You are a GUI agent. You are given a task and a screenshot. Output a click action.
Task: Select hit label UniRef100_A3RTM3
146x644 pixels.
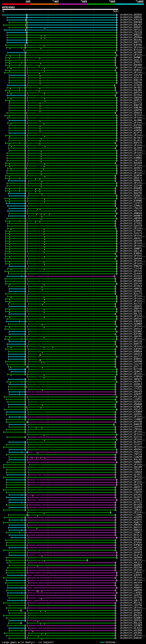131,349
